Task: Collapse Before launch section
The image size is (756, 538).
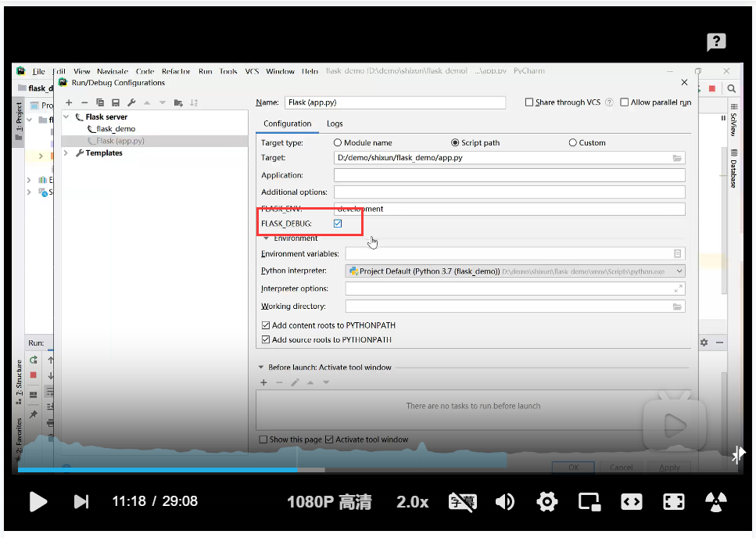Action: tap(261, 368)
